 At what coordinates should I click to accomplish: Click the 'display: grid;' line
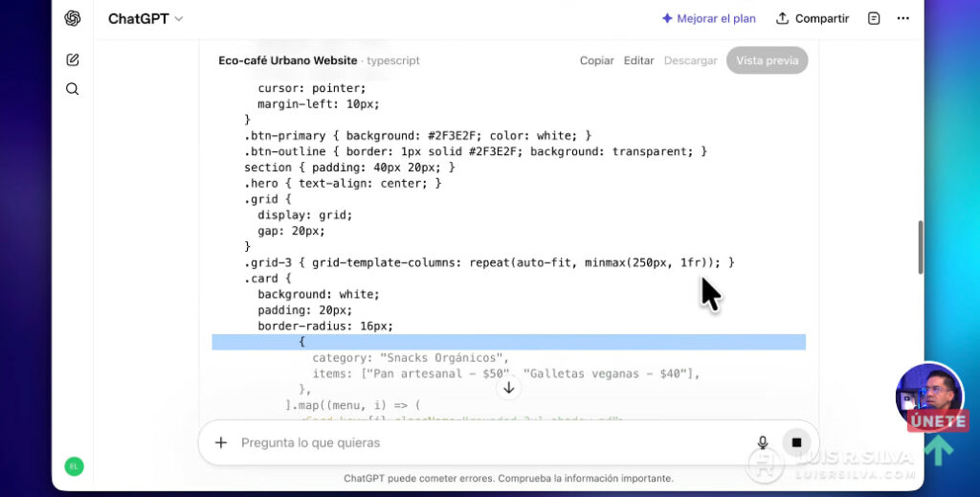point(305,215)
